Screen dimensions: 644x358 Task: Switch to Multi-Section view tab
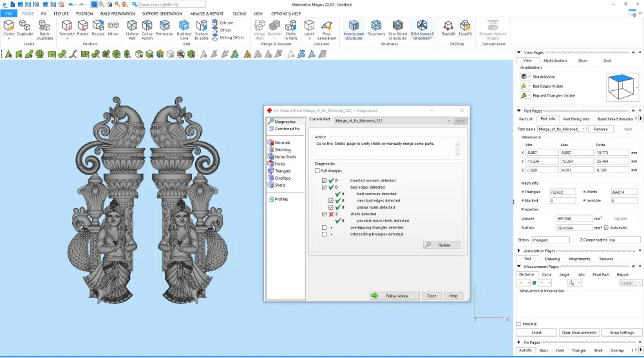point(555,61)
